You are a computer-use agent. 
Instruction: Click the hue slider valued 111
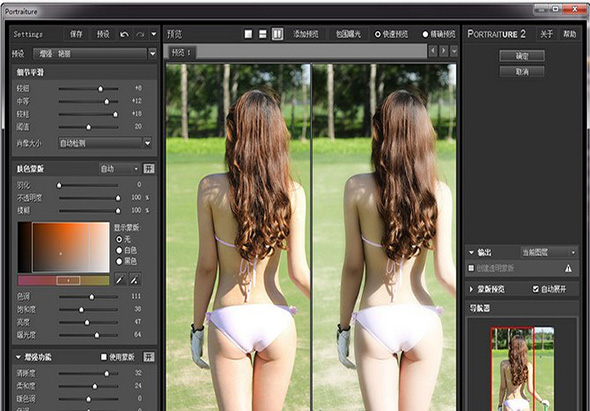pos(88,297)
